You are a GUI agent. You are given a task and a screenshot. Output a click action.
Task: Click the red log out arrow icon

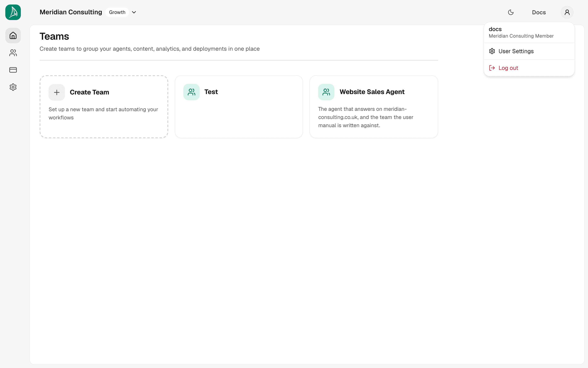[492, 68]
